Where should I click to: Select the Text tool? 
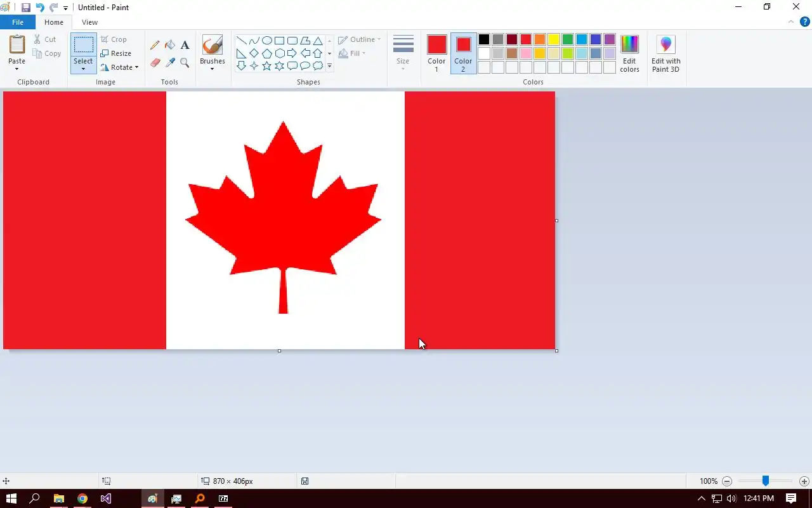coord(185,45)
